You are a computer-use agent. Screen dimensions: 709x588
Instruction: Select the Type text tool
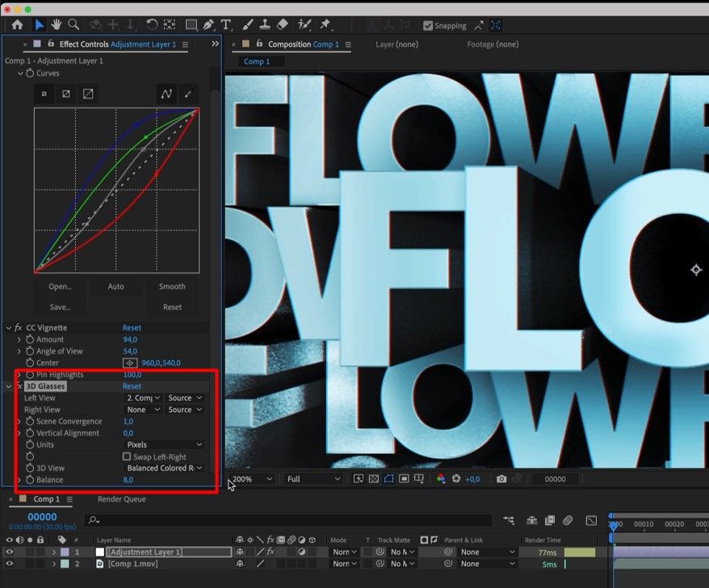click(x=226, y=25)
